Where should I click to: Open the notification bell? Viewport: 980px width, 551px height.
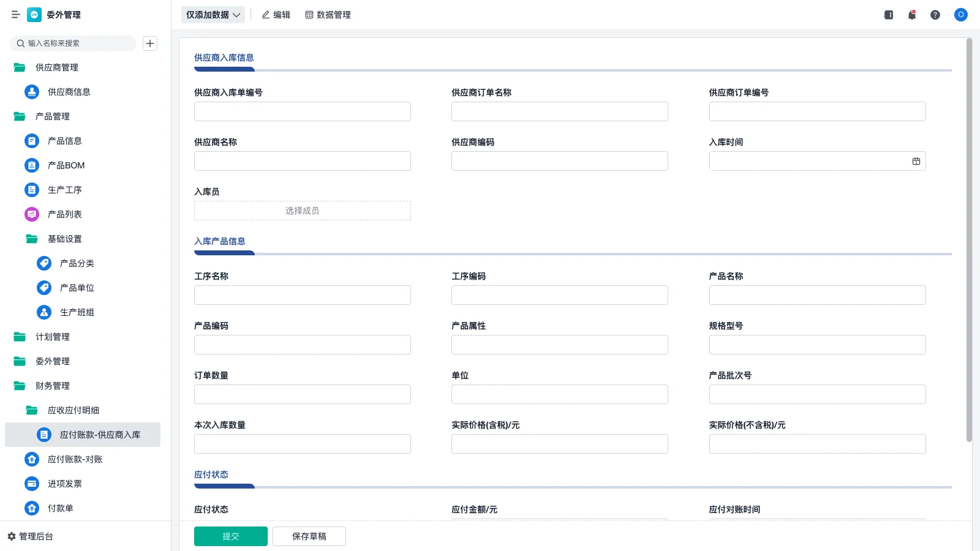[x=911, y=15]
